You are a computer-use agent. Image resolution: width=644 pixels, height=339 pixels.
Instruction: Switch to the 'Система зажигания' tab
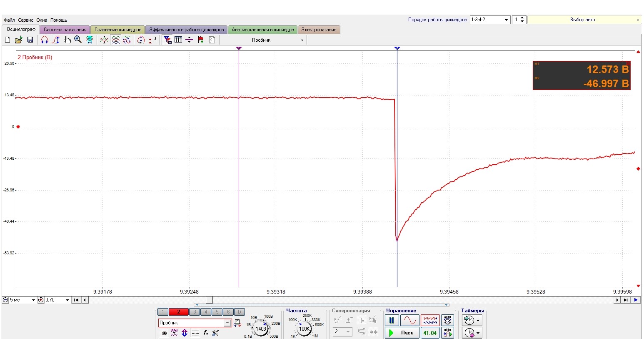coord(65,30)
